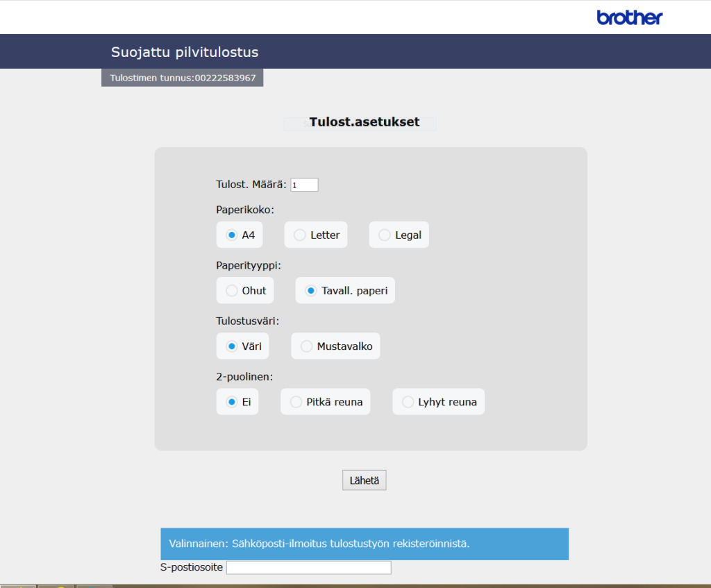Choose Letter paper size
The image size is (711, 588).
[300, 235]
